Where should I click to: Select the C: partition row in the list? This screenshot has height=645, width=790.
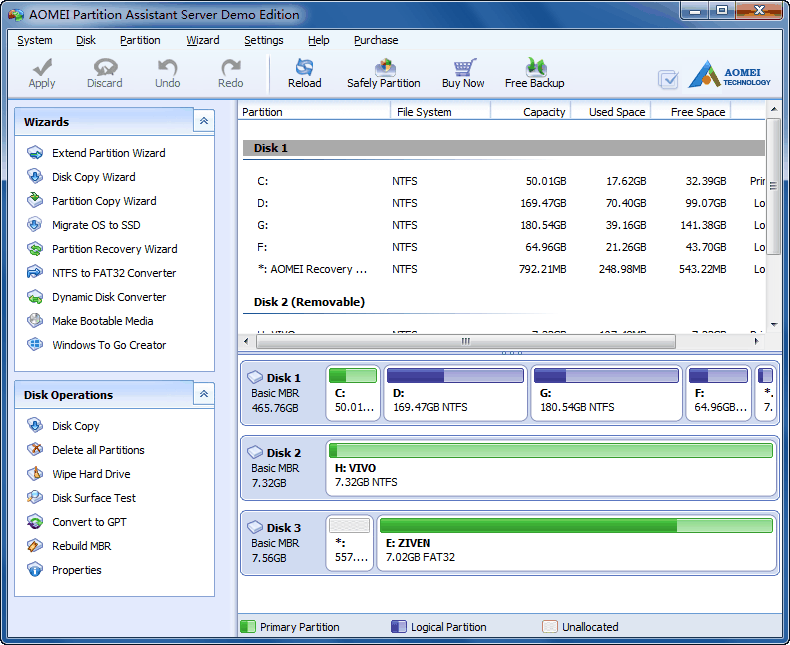click(504, 181)
